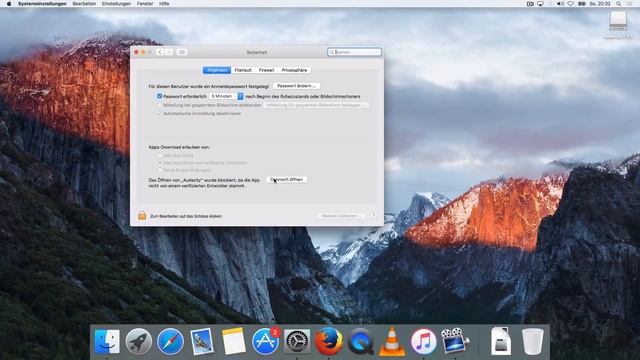640x360 pixels.
Task: Open the hard drive icon on desktop
Action: tap(618, 22)
